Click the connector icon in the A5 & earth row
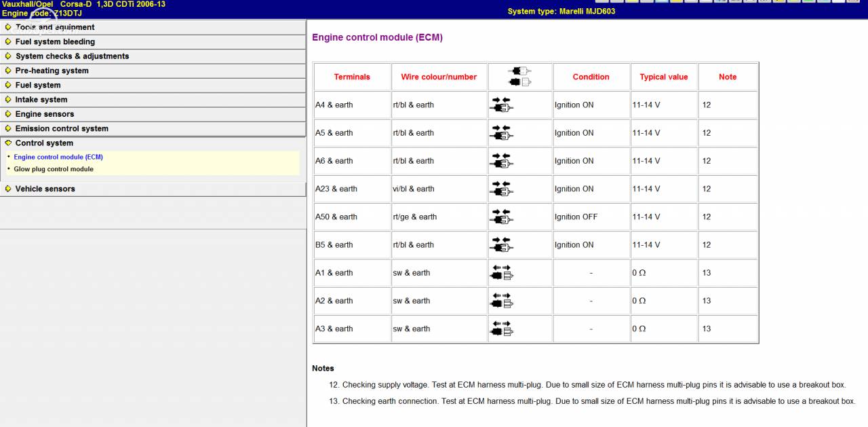The height and width of the screenshot is (427, 868). (501, 132)
